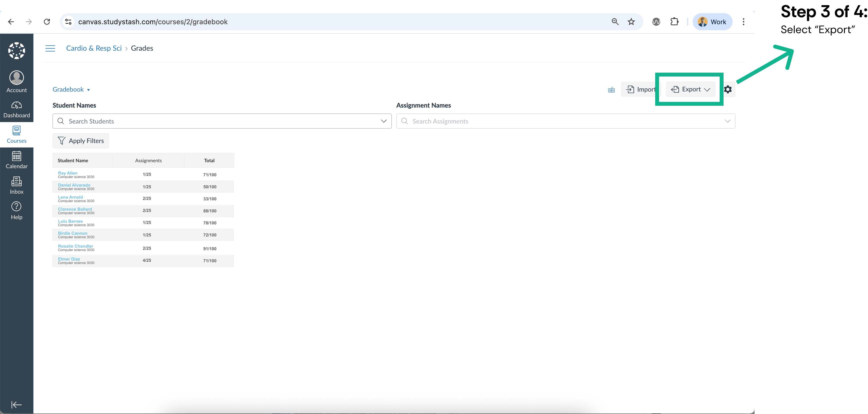Collapse the sidebar navigation arrow
This screenshot has height=414, width=868.
tap(17, 405)
